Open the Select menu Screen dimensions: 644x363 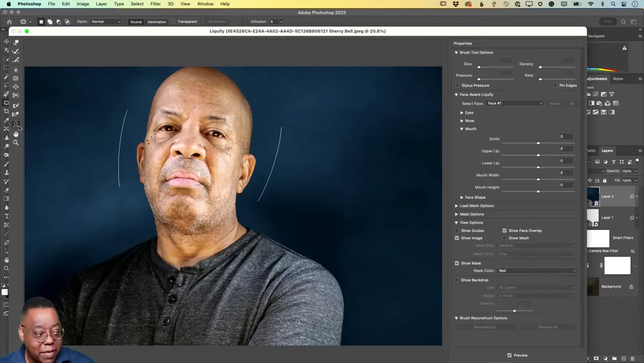pos(137,4)
